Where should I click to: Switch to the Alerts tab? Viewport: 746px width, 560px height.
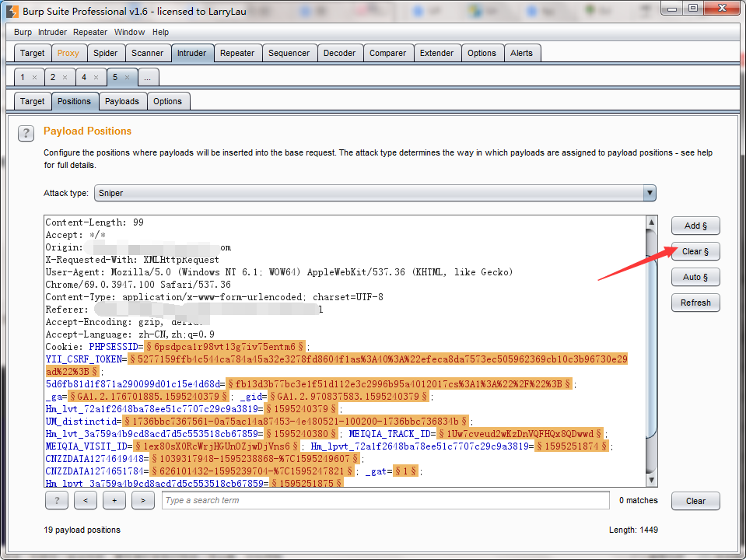(521, 54)
